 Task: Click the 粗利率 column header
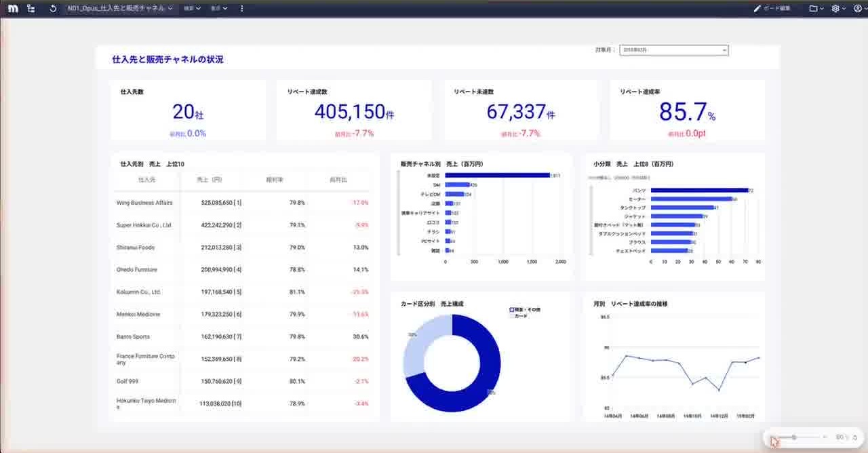coord(275,180)
